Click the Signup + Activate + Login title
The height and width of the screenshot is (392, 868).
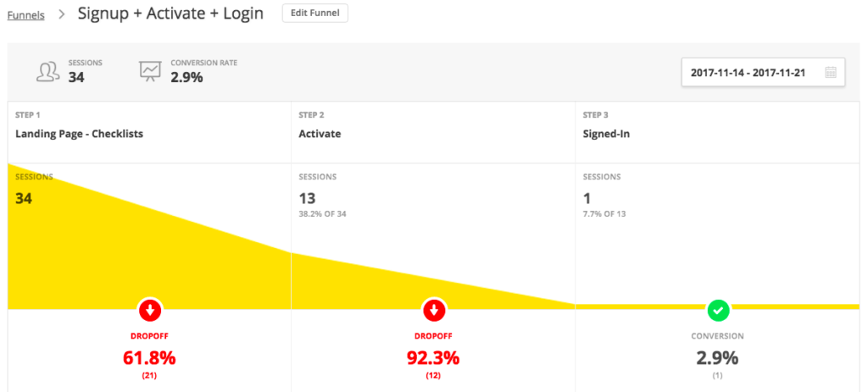click(x=170, y=14)
